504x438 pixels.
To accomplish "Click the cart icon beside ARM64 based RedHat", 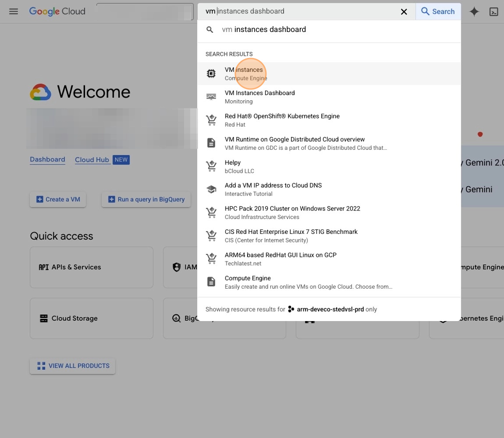I will 211,259.
